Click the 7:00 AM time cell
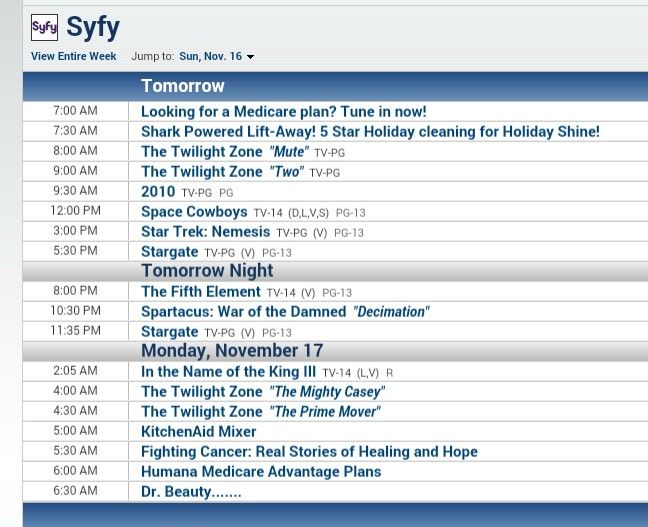 [x=75, y=111]
